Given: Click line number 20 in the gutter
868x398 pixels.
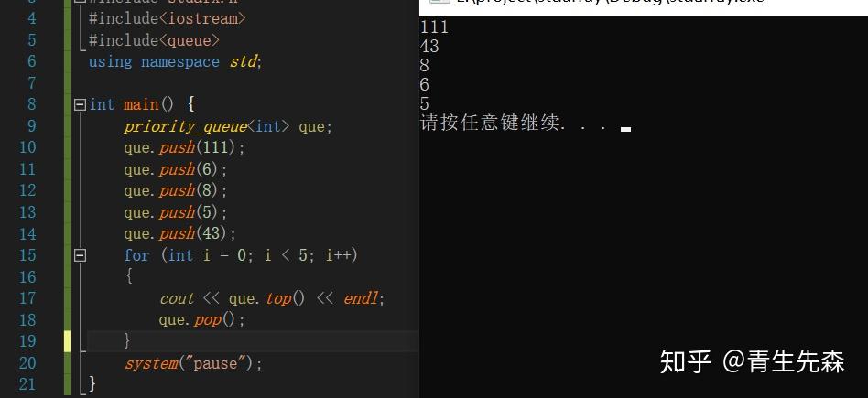Looking at the screenshot, I should 27,363.
